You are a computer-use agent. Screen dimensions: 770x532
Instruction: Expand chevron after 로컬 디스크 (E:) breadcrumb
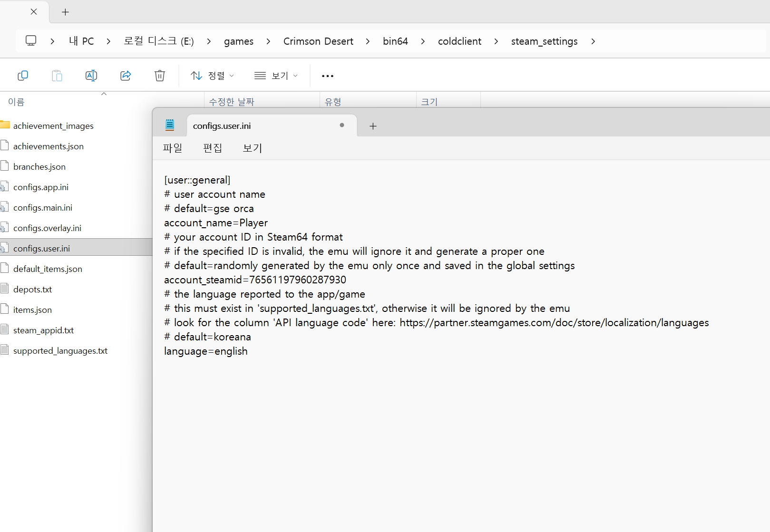click(209, 41)
